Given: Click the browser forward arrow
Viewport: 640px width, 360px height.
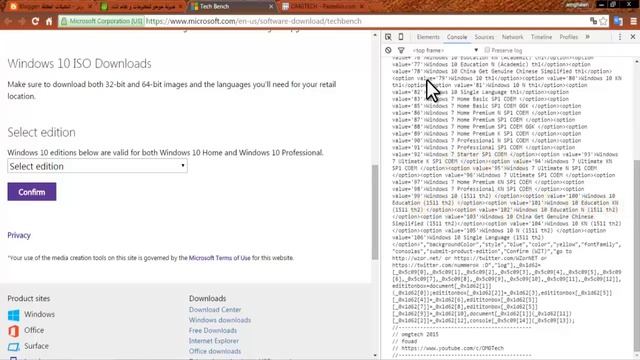Looking at the screenshot, I should (22, 21).
